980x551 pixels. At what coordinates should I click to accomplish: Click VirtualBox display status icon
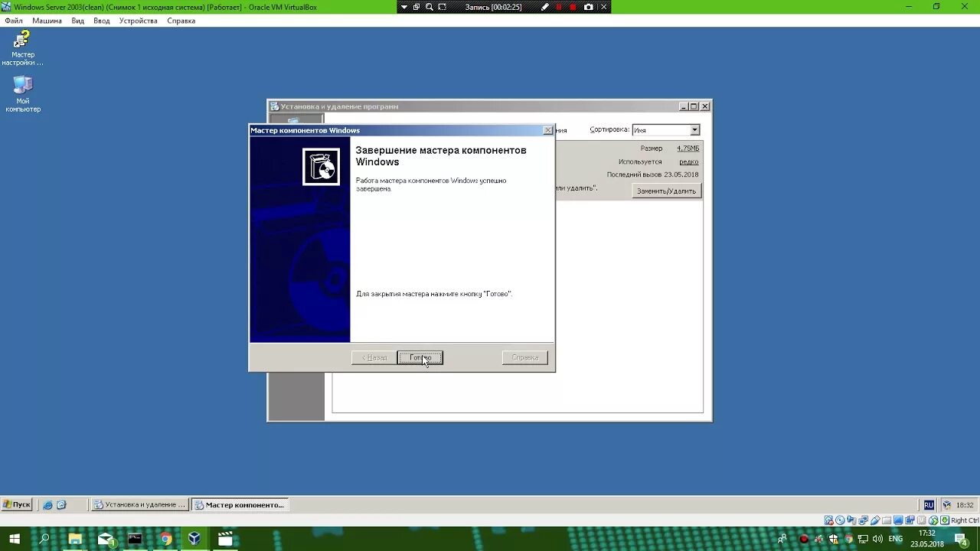pyautogui.click(x=898, y=520)
